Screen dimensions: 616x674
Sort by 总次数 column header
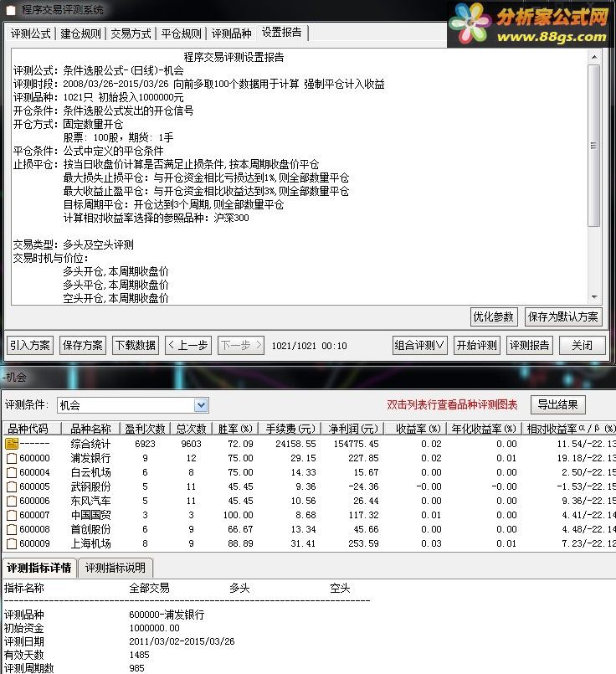pos(191,429)
